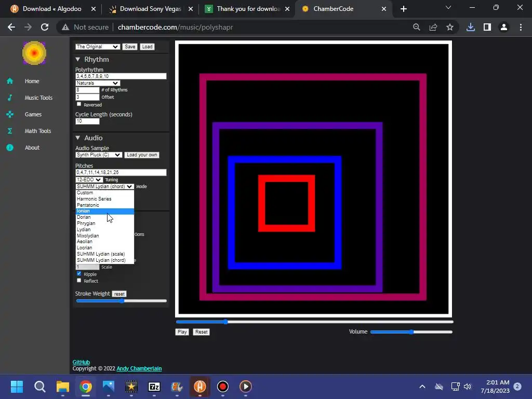Click the Polyrhythm input field
Image resolution: width=532 pixels, height=399 pixels.
(x=121, y=76)
